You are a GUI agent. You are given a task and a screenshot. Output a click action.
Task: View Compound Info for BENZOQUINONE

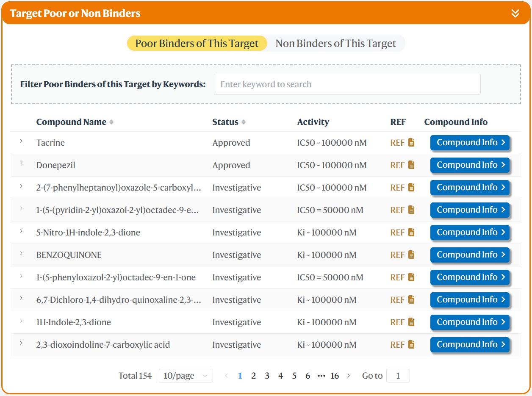click(470, 255)
